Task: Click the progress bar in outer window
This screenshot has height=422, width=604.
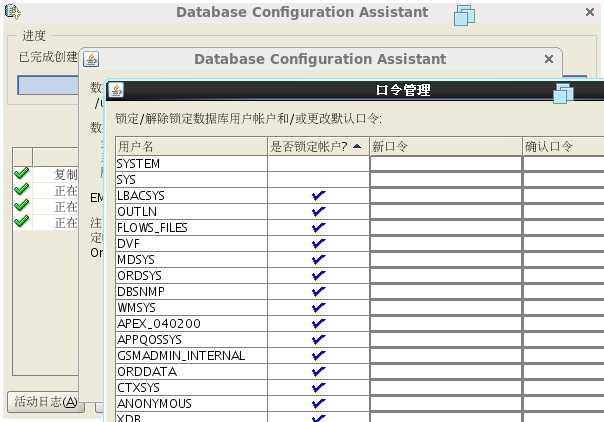Action: click(48, 85)
